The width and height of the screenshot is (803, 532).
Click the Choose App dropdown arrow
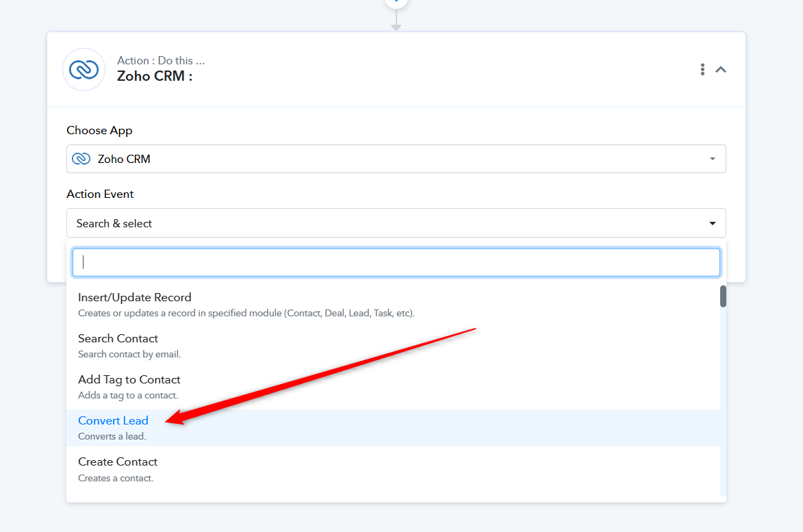(713, 159)
